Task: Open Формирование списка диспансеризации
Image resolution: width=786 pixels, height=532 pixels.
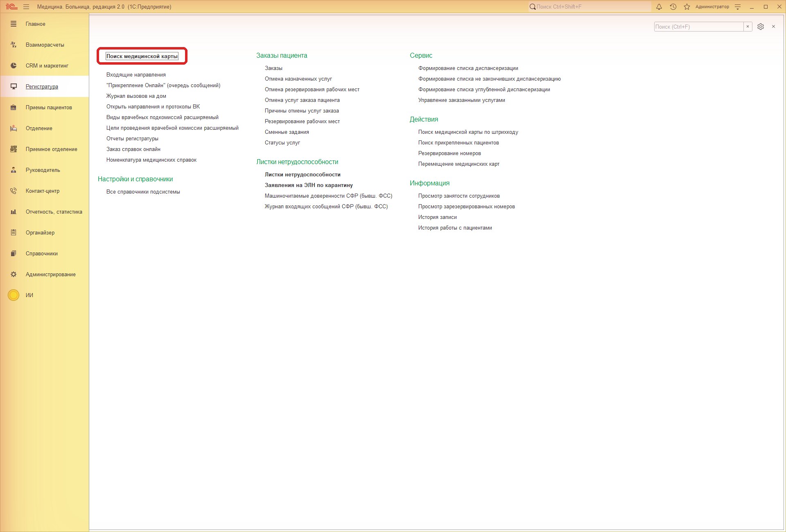Action: pyautogui.click(x=468, y=68)
